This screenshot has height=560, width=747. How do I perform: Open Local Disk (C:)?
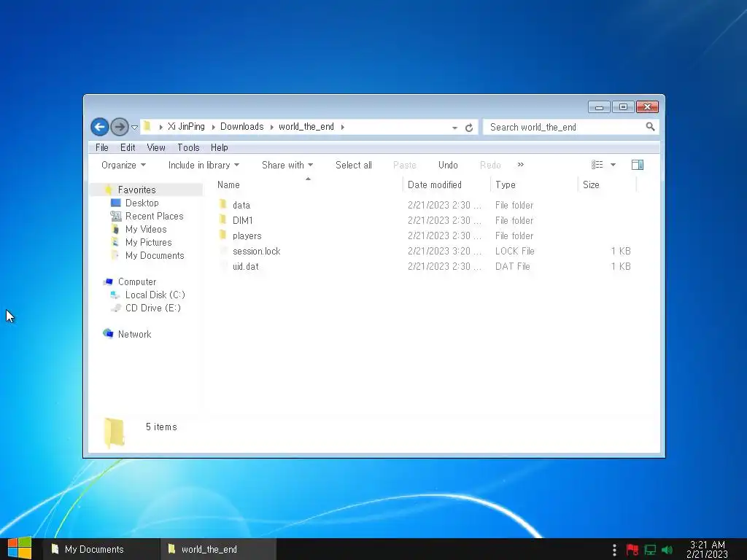tap(155, 295)
